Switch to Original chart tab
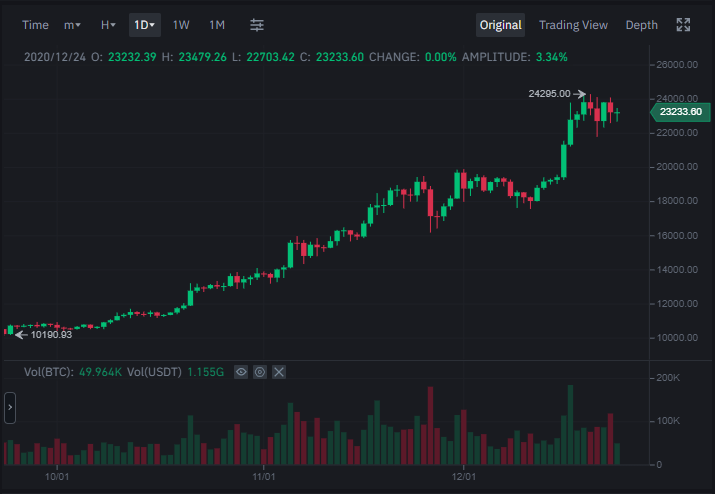 coord(500,25)
